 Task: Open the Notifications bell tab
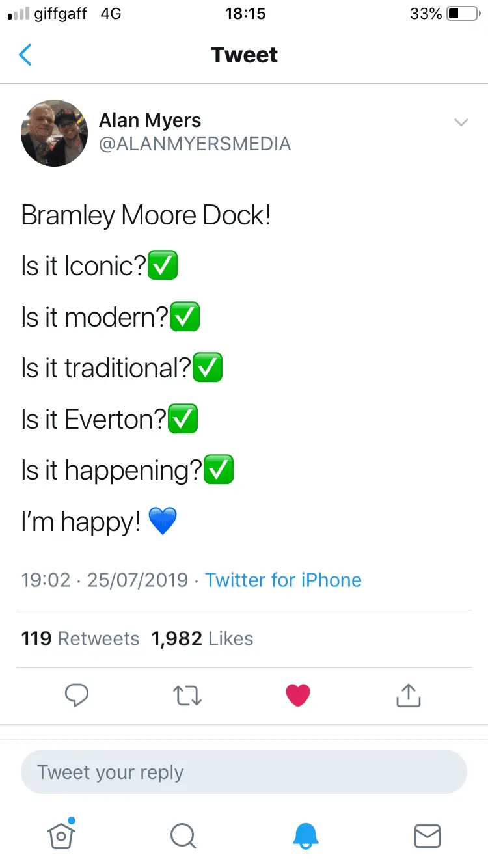coord(305,835)
